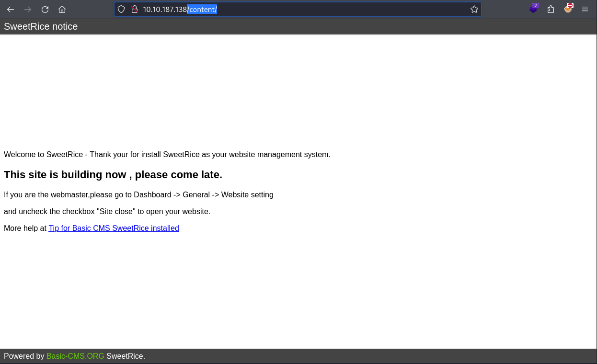Open the extensions puzzle-piece menu
Image resolution: width=597 pixels, height=364 pixels.
tap(551, 9)
